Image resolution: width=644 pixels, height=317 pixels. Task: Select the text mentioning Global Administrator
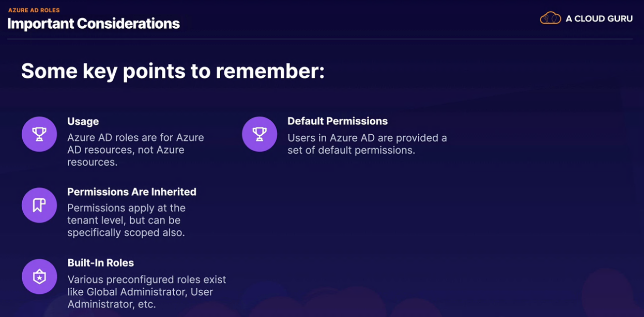click(147, 291)
